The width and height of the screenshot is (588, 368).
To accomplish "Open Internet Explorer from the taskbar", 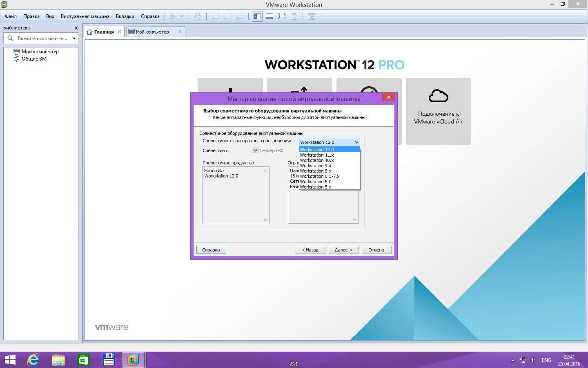I will pos(33,360).
